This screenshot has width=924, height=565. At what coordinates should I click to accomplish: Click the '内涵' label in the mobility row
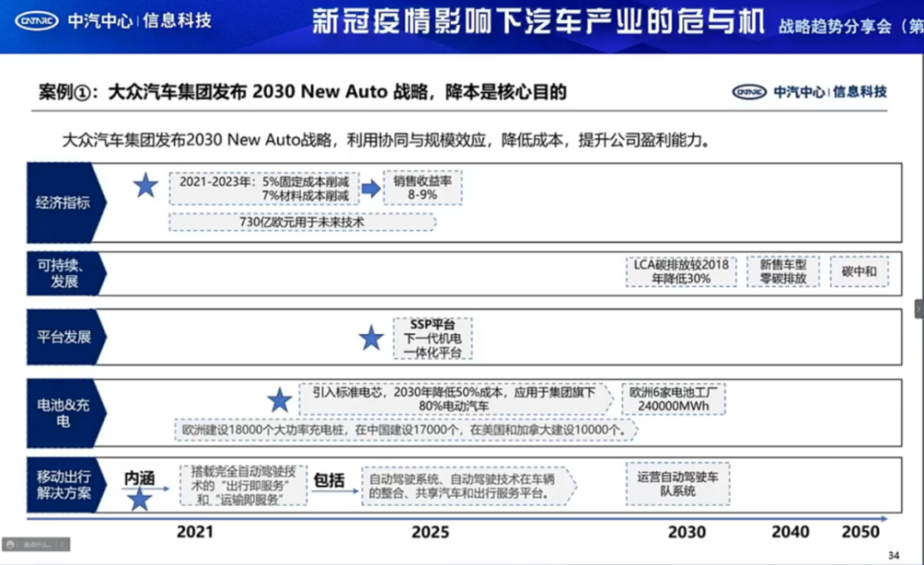(x=140, y=478)
